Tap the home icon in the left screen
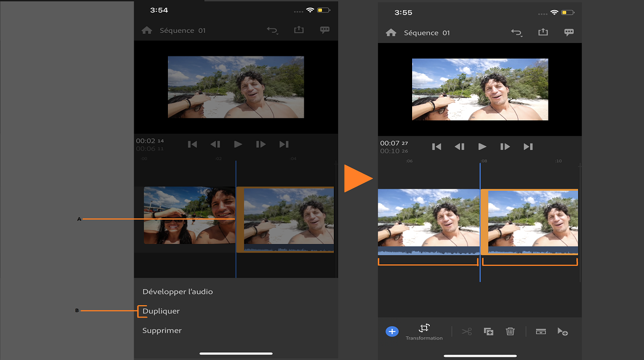 coord(147,31)
